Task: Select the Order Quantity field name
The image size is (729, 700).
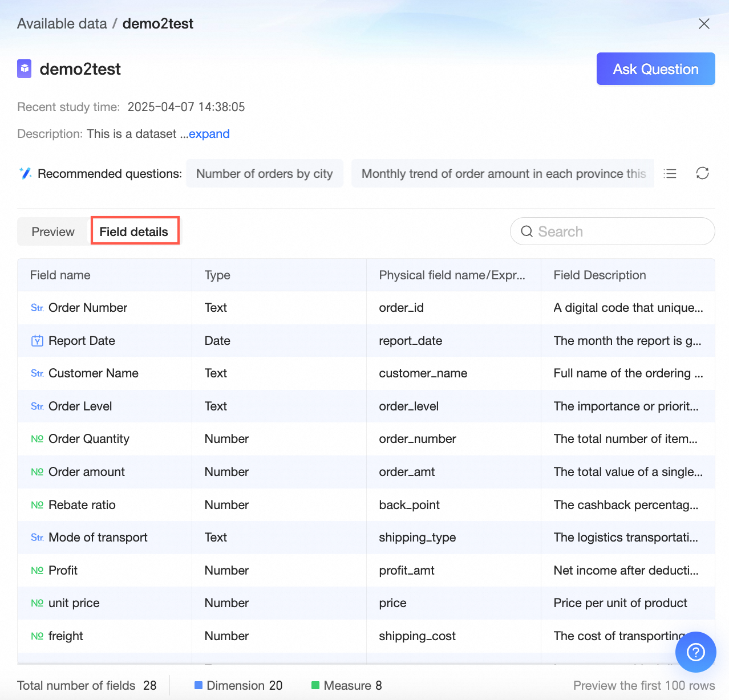Action: [x=89, y=439]
